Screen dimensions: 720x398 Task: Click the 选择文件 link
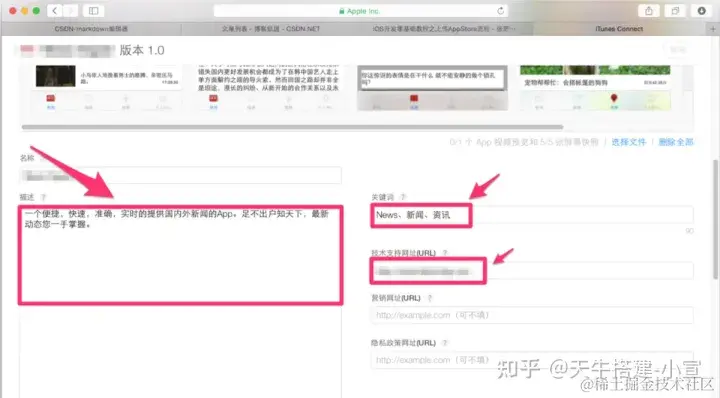click(628, 142)
